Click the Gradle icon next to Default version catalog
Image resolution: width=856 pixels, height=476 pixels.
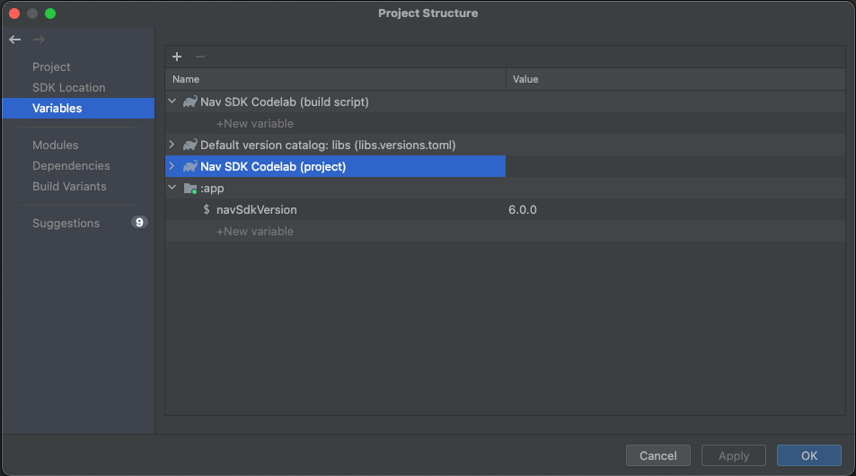tap(189, 145)
